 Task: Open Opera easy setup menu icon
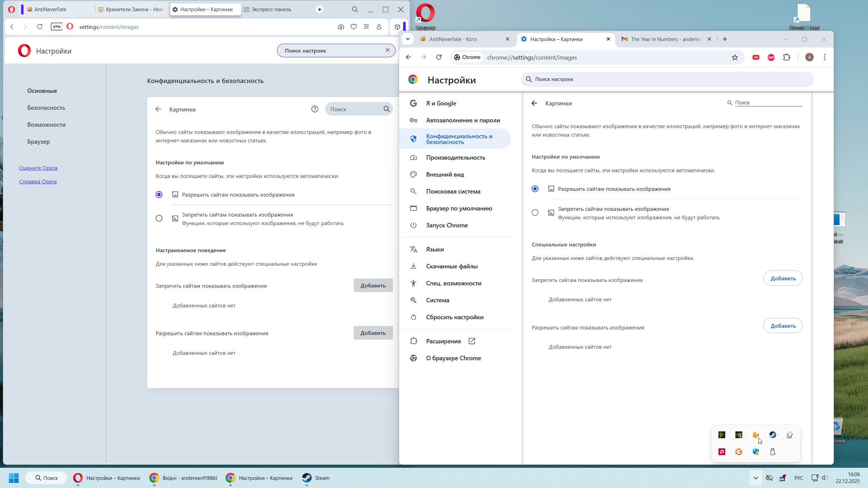pyautogui.click(x=366, y=27)
